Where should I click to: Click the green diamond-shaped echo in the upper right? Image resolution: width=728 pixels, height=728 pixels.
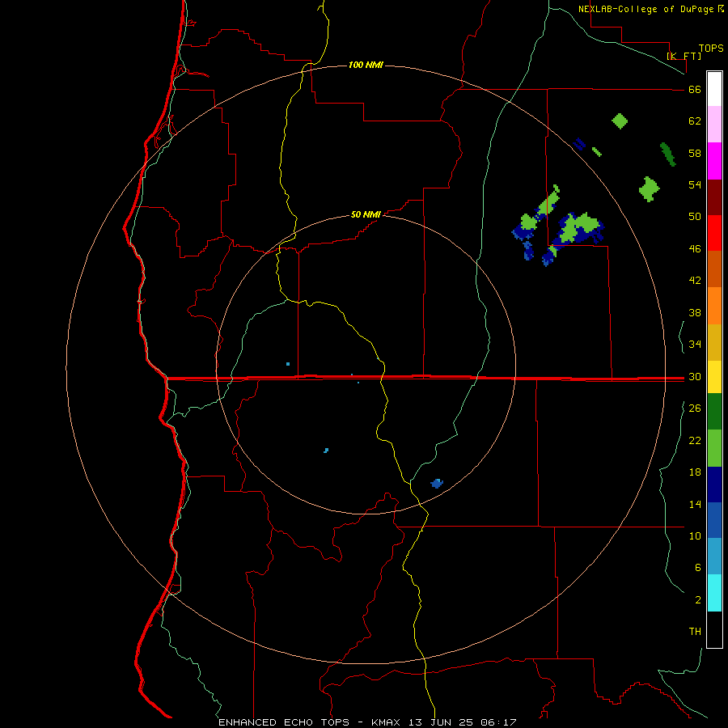(x=620, y=121)
